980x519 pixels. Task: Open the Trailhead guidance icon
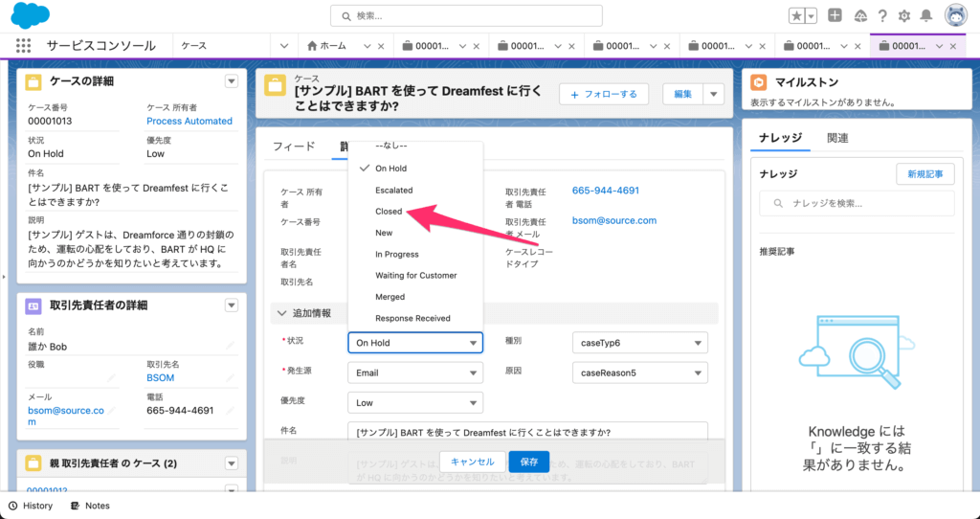click(860, 16)
